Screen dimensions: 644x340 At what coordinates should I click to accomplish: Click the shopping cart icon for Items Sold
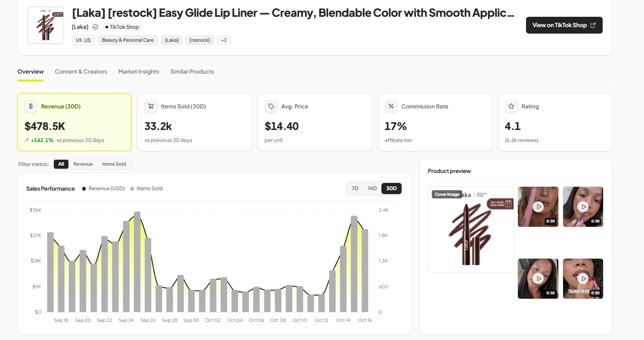pos(151,106)
